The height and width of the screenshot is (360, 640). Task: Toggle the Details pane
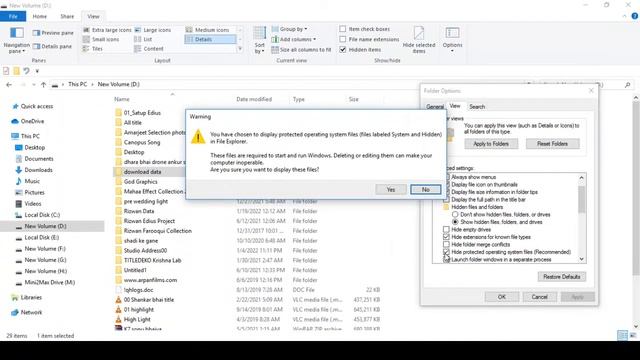tap(52, 46)
